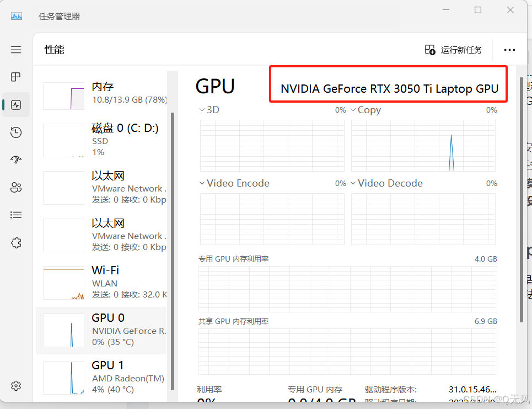Screen dimensions: 532x409
Task: Select the Wi-Fi WLAN entry
Action: (x=101, y=283)
